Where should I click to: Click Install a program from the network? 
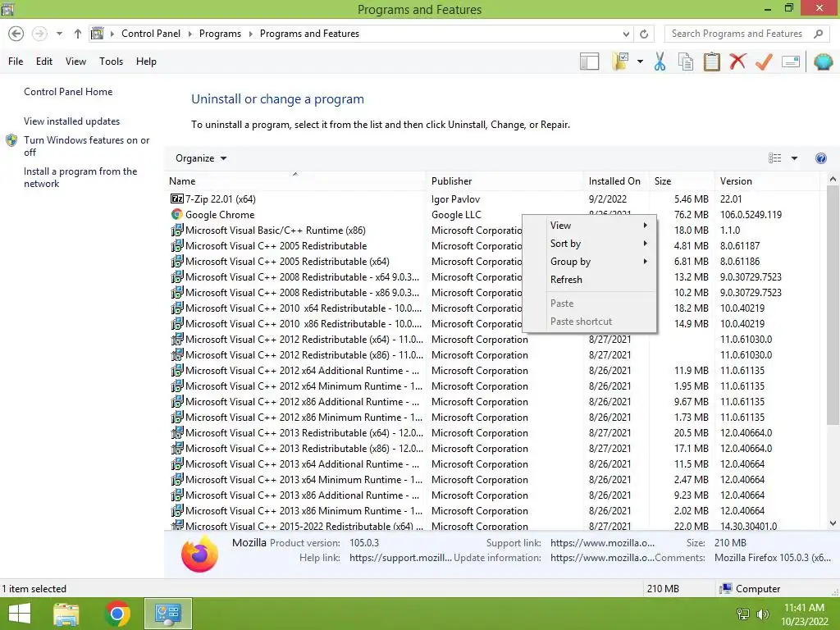pyautogui.click(x=80, y=177)
